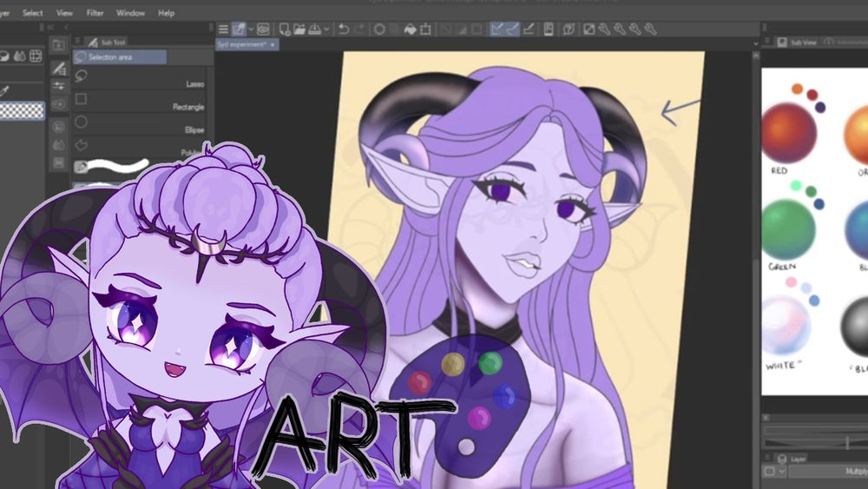Toggle Snap to Ruler

(x=497, y=30)
